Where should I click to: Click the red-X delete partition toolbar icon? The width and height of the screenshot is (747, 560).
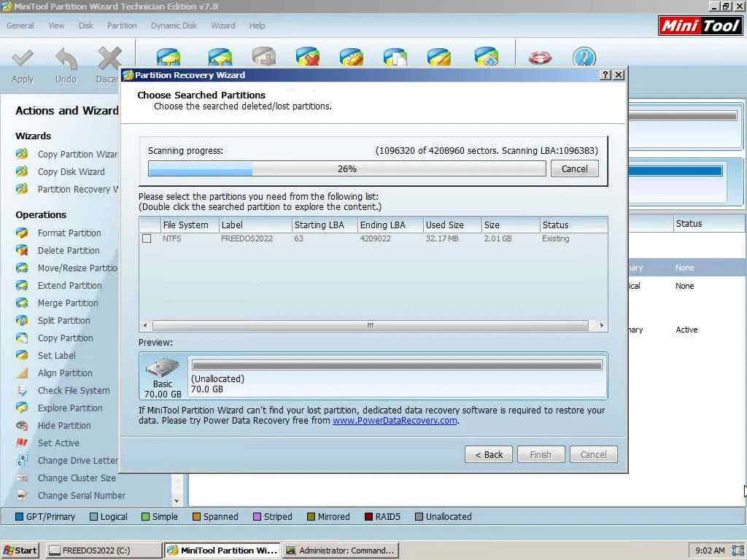[308, 56]
